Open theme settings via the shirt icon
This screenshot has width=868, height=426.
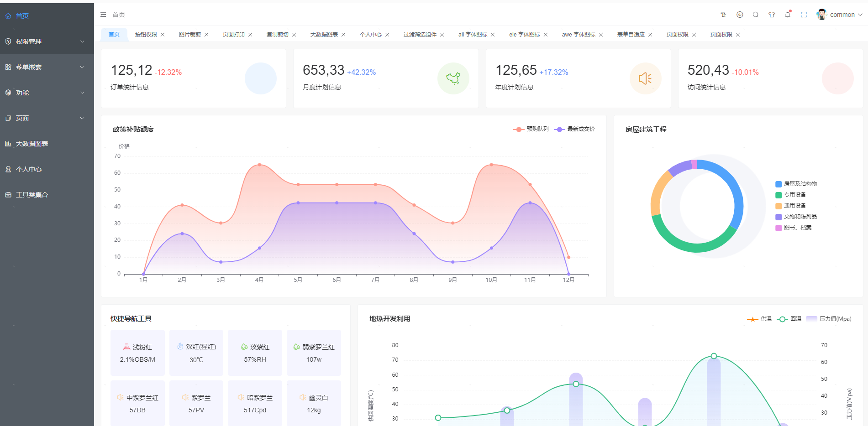pyautogui.click(x=772, y=15)
